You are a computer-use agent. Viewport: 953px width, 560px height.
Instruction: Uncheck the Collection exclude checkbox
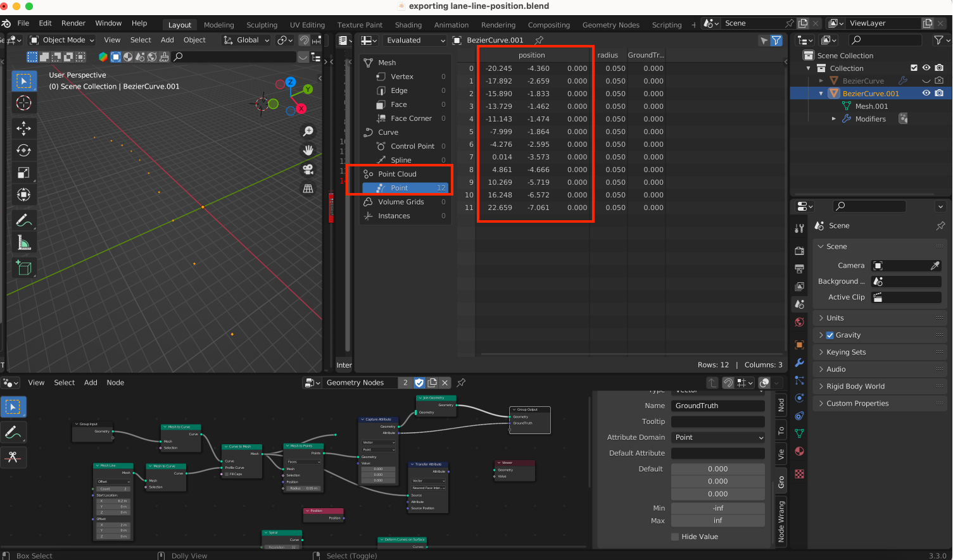point(914,68)
